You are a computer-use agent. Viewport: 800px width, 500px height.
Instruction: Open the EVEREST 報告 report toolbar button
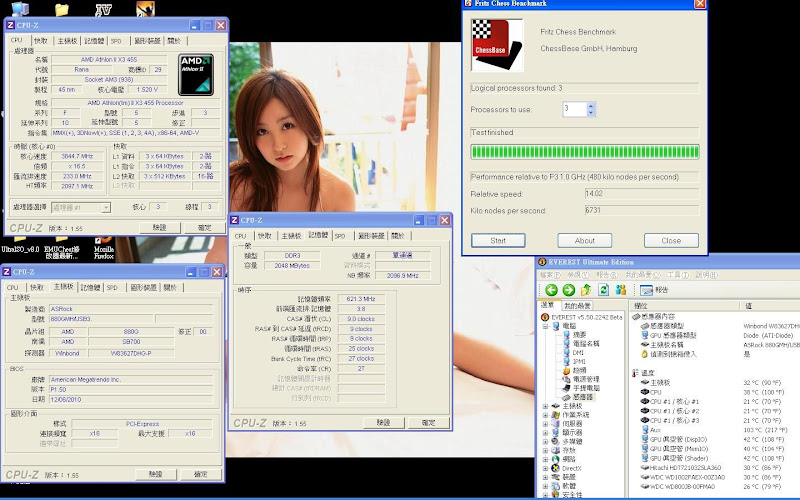(654, 290)
